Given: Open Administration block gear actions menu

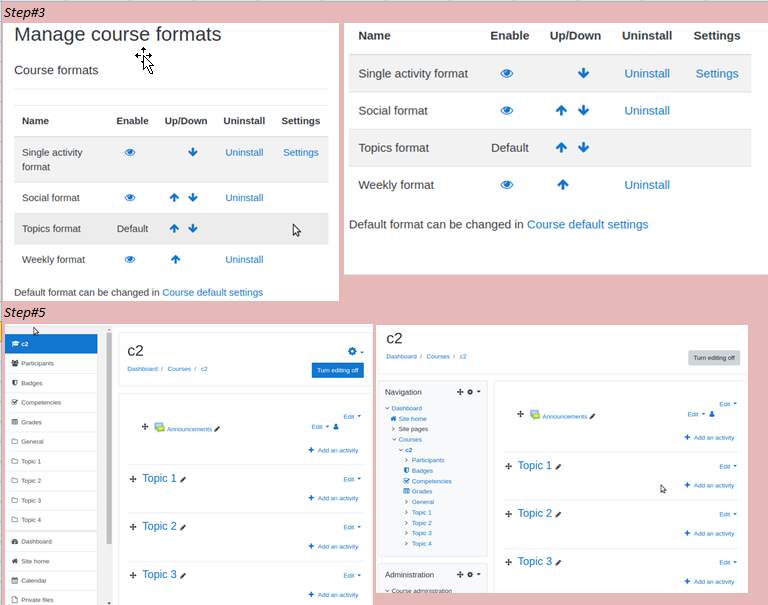Looking at the screenshot, I should 473,575.
